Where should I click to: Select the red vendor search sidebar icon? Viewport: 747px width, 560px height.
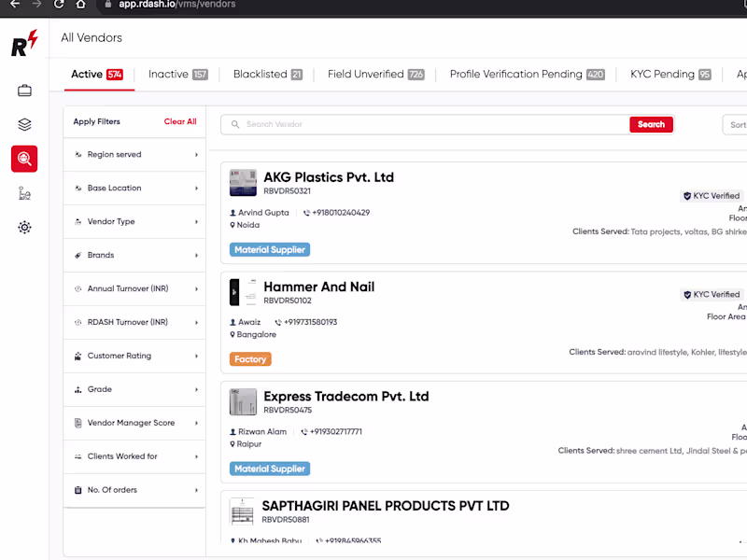pyautogui.click(x=24, y=159)
